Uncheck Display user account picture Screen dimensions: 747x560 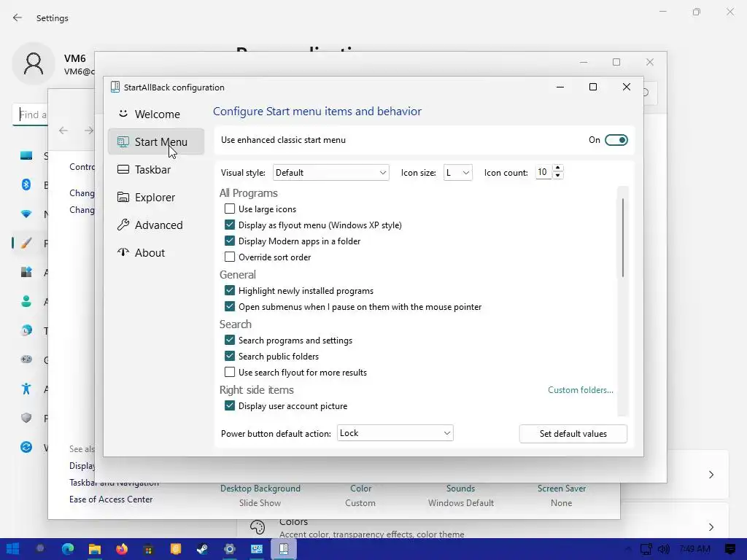click(x=230, y=405)
